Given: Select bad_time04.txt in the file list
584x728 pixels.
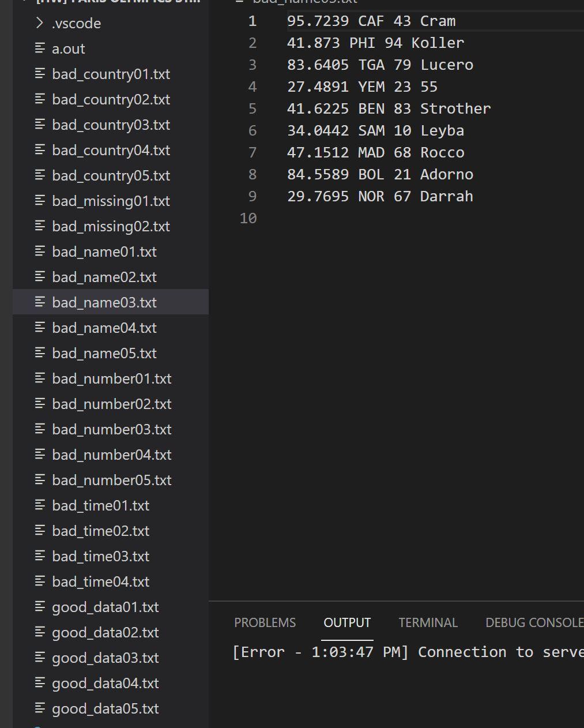Looking at the screenshot, I should tap(100, 581).
